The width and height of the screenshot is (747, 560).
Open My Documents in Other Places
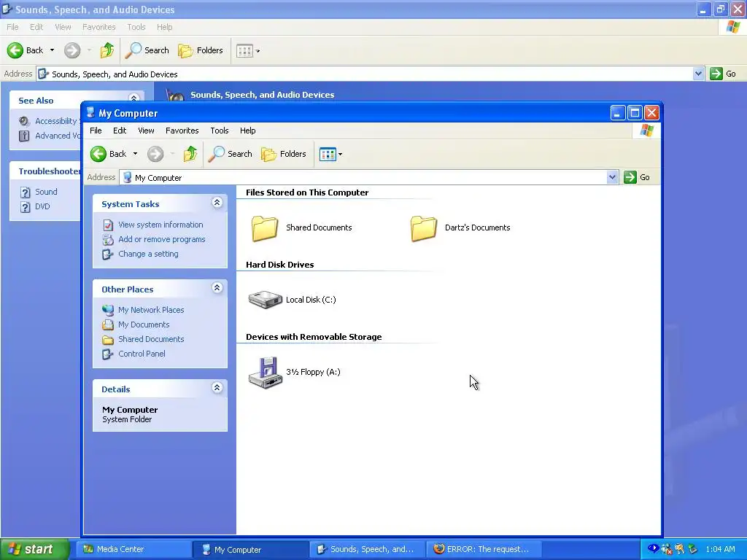pyautogui.click(x=144, y=324)
